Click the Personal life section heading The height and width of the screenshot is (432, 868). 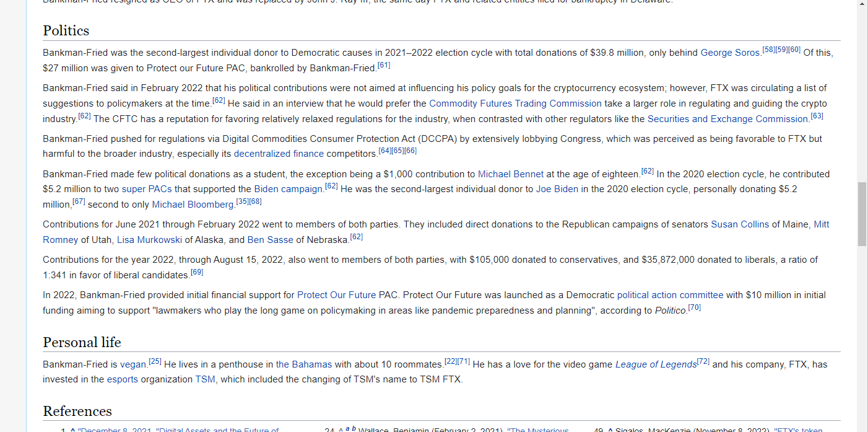click(x=82, y=342)
